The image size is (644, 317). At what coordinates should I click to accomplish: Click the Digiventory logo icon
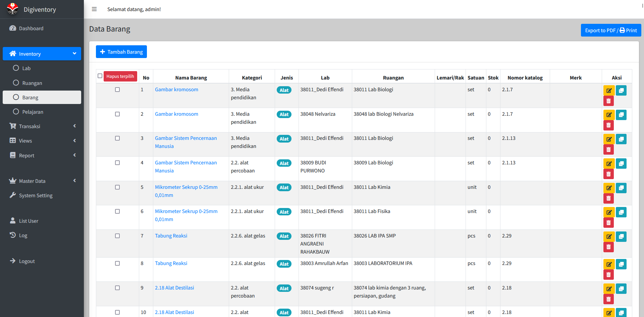(13, 9)
